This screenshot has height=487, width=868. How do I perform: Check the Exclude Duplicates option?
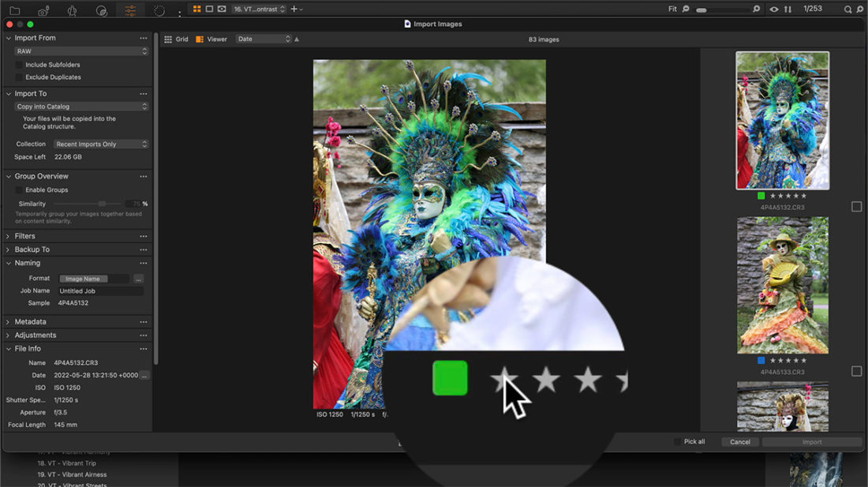tap(19, 77)
